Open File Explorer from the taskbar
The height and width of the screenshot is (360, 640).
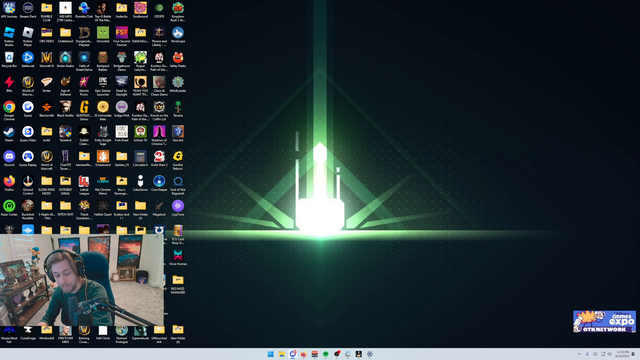click(x=282, y=354)
